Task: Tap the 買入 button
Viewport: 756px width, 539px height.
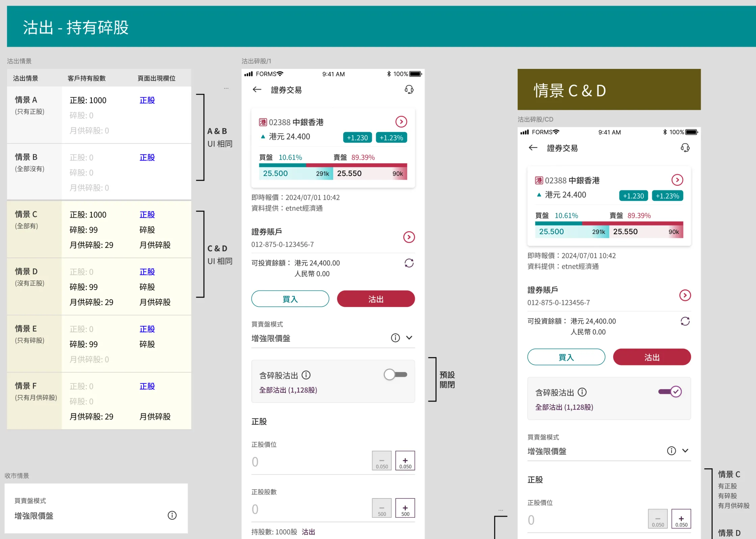Action: click(290, 299)
